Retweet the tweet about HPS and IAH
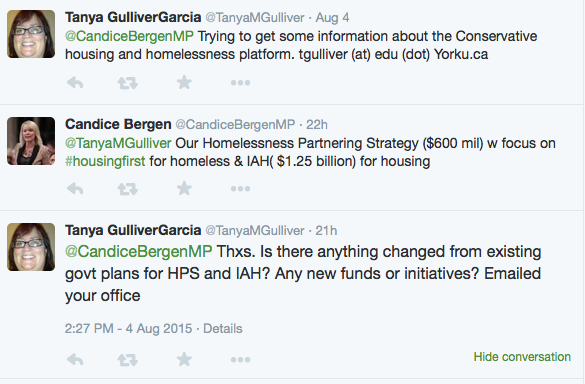This screenshot has height=384, width=585. 128,360
